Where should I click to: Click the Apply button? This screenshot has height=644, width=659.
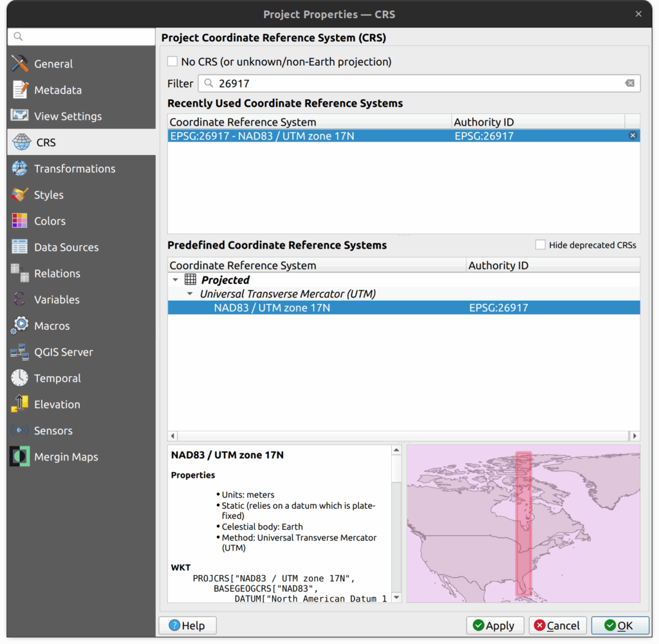(494, 625)
